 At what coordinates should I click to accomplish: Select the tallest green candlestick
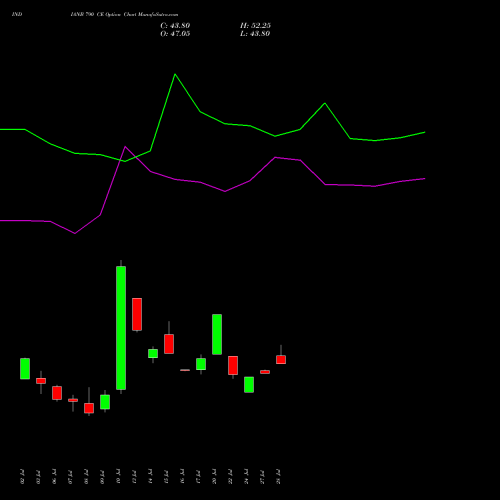click(121, 328)
